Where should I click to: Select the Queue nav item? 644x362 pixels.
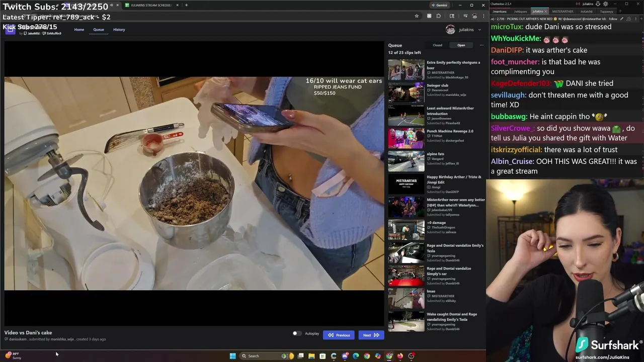(99, 30)
